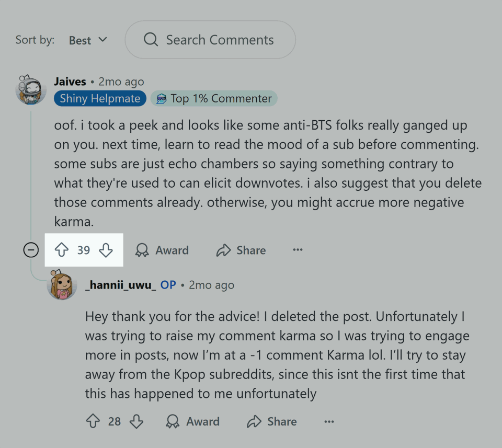Downvote the comment by Jaives
This screenshot has height=448, width=502.
point(106,250)
